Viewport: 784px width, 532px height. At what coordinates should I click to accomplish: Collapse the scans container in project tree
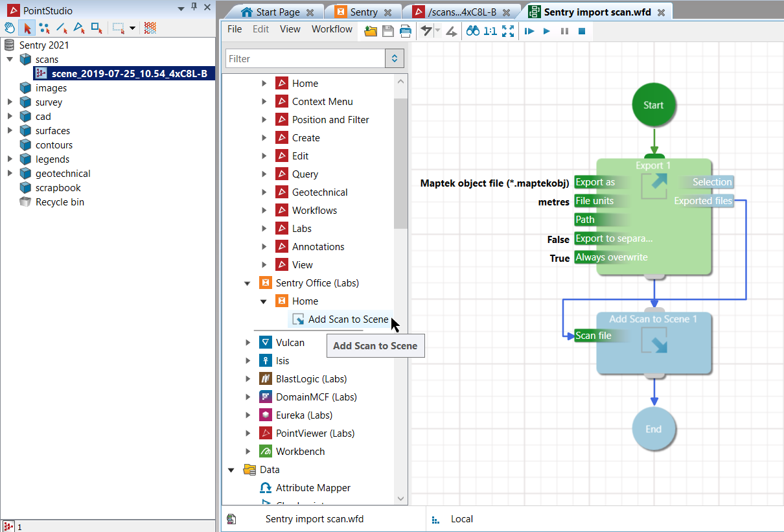pyautogui.click(x=10, y=60)
